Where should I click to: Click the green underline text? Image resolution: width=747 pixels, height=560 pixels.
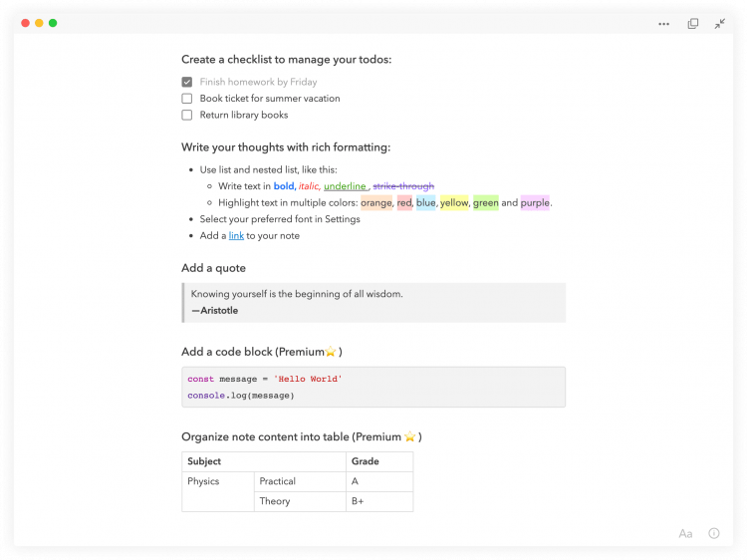click(345, 186)
